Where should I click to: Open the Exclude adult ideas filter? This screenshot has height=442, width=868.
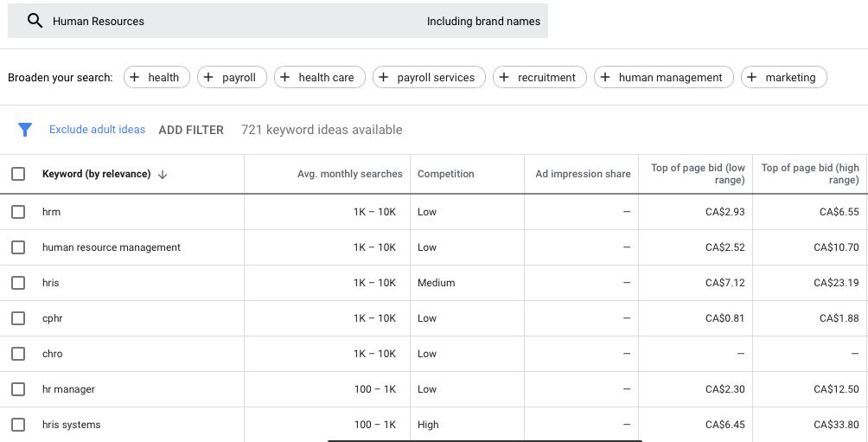[98, 129]
